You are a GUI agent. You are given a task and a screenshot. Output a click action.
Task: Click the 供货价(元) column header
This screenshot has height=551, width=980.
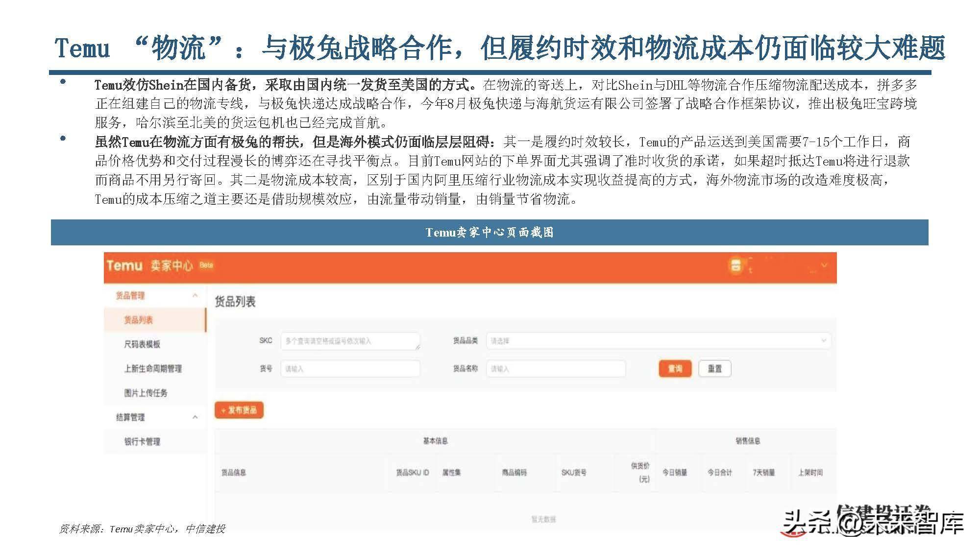pos(640,473)
